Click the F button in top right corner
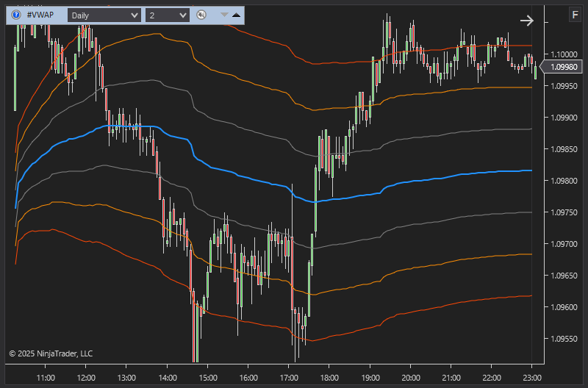The image size is (588, 388). tap(574, 15)
